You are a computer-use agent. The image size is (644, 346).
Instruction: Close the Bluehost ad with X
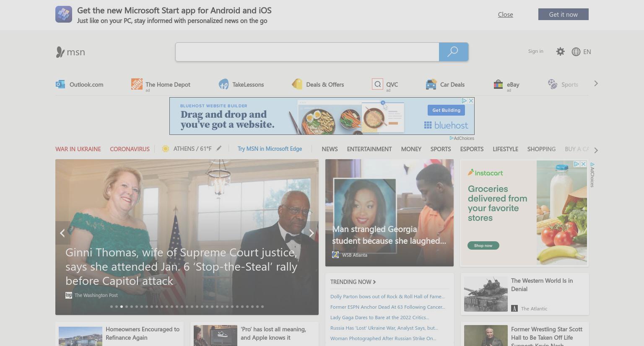pyautogui.click(x=471, y=101)
